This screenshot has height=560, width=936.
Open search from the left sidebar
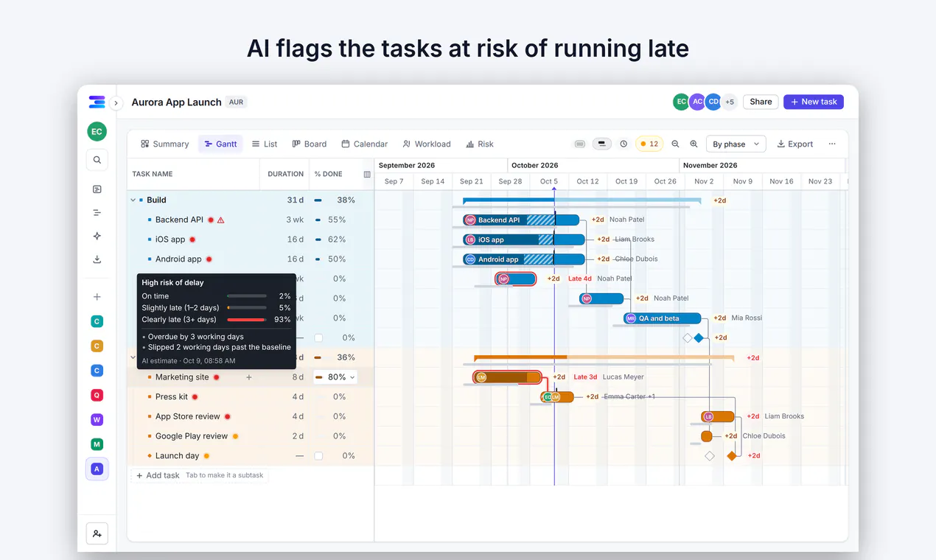pyautogui.click(x=97, y=160)
